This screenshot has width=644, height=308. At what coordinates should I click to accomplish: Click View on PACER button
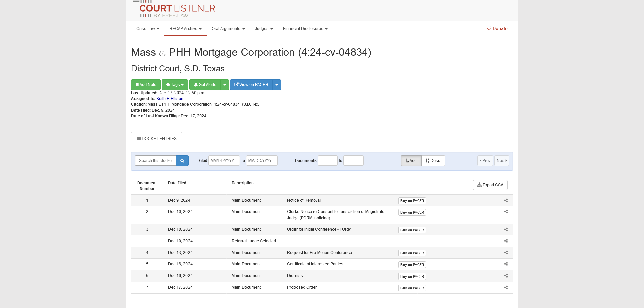coord(252,85)
